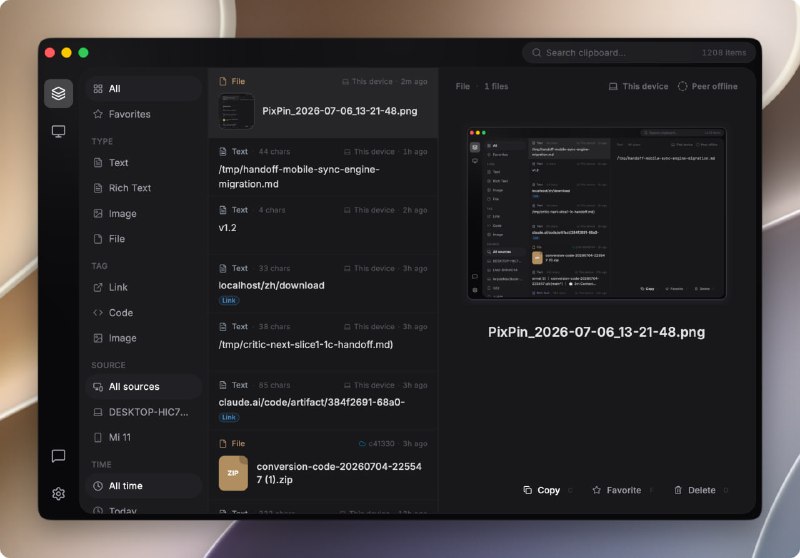Click the file icon on the zip entry header

click(x=222, y=444)
